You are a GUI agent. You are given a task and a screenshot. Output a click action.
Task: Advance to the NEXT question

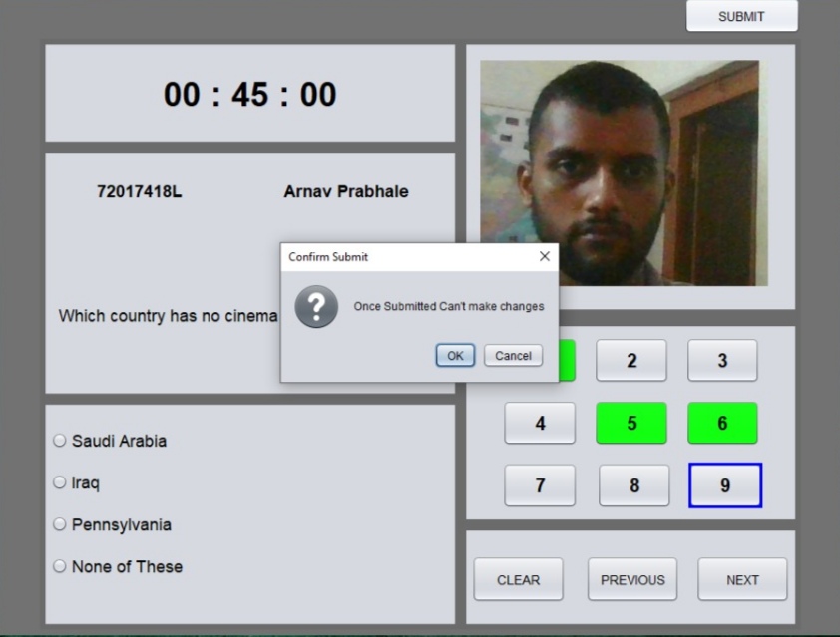pos(741,579)
